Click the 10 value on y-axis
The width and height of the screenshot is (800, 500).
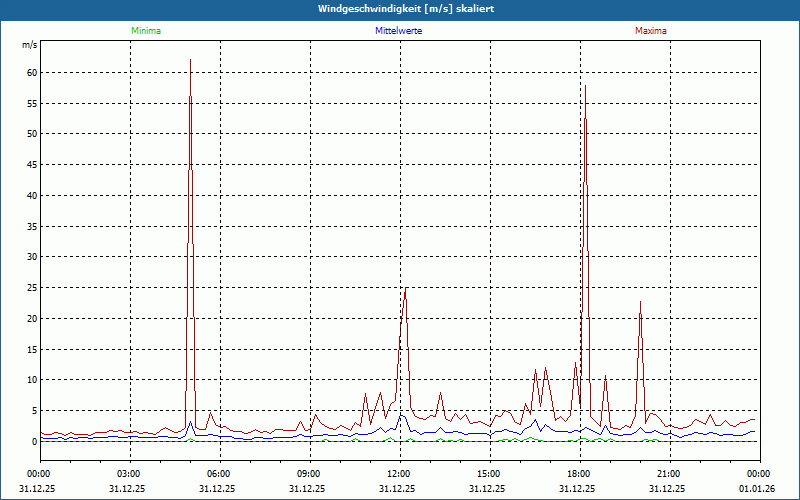tap(33, 380)
